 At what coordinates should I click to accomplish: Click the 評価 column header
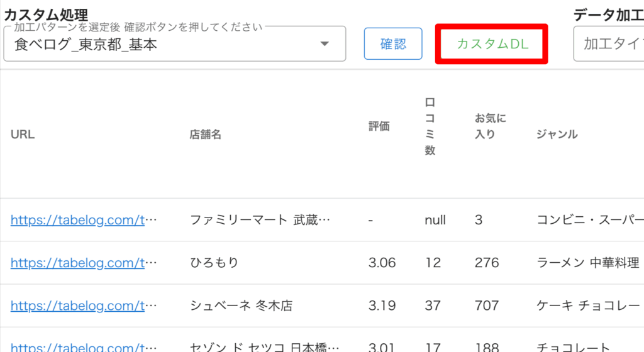pos(379,126)
